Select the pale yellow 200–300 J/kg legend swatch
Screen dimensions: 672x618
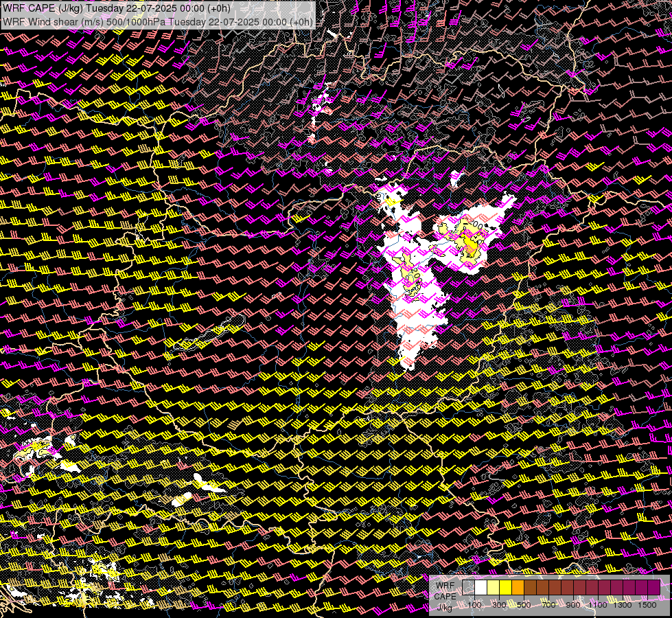point(494,587)
